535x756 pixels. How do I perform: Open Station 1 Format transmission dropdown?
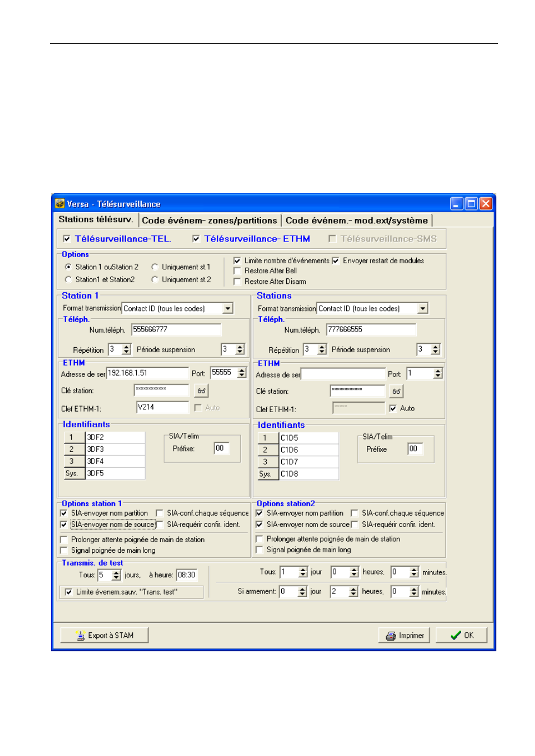(x=227, y=309)
